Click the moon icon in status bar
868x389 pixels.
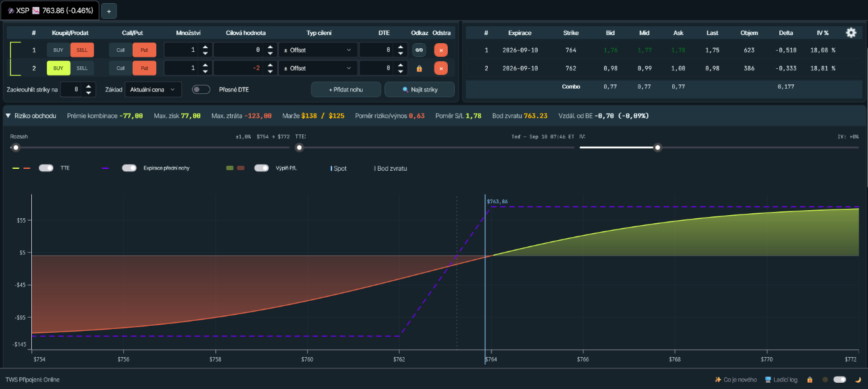coord(858,380)
